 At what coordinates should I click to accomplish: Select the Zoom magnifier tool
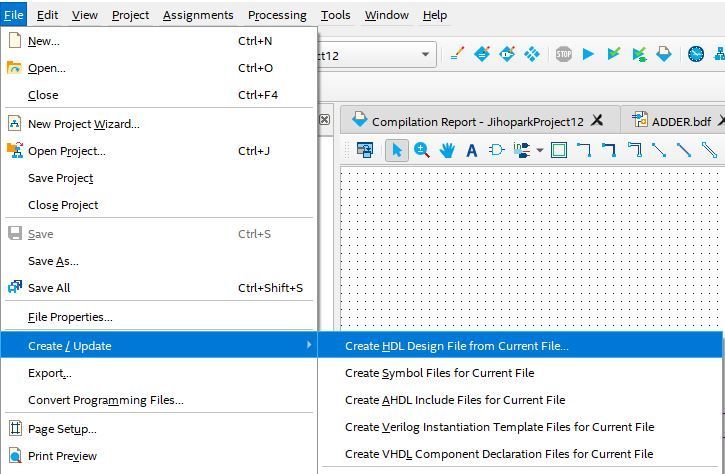(422, 150)
